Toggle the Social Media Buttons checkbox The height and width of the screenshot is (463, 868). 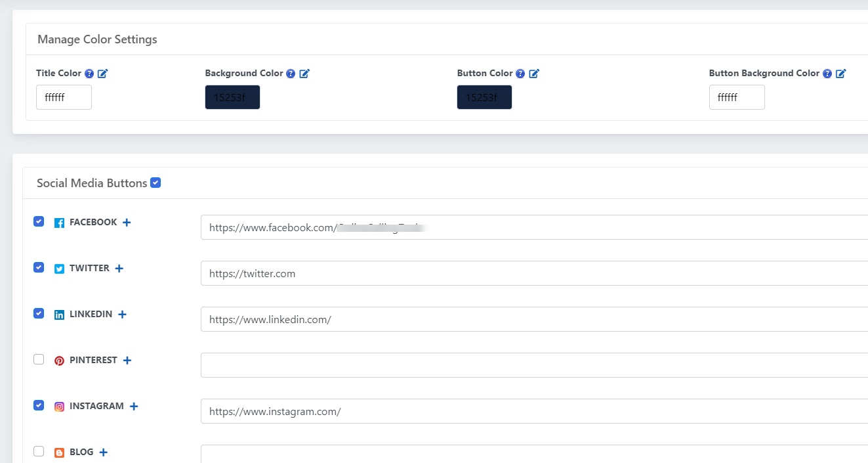click(155, 183)
